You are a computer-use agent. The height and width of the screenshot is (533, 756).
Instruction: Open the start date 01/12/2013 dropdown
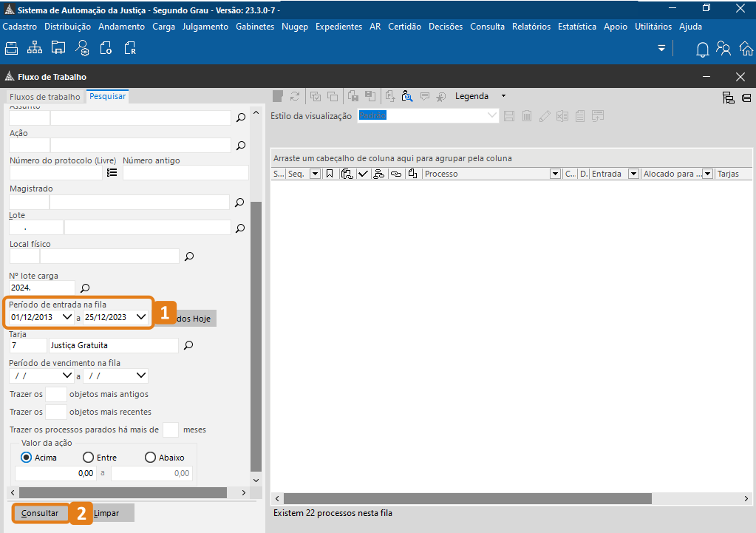pyautogui.click(x=67, y=317)
